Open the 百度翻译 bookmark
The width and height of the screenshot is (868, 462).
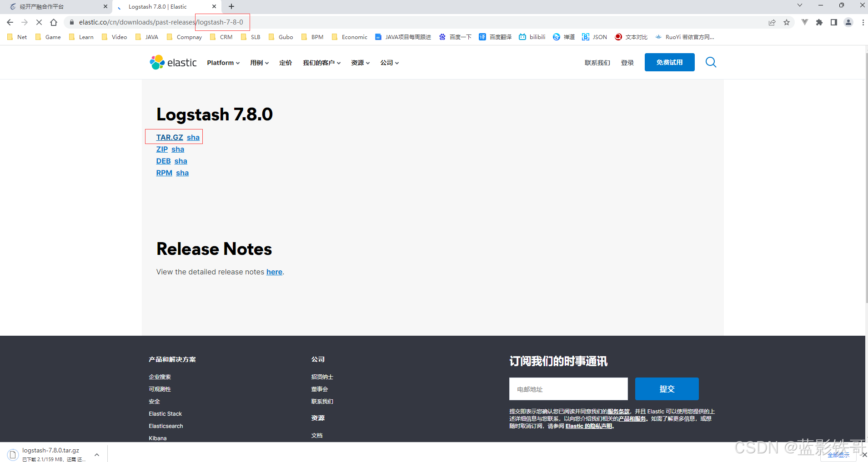point(495,37)
